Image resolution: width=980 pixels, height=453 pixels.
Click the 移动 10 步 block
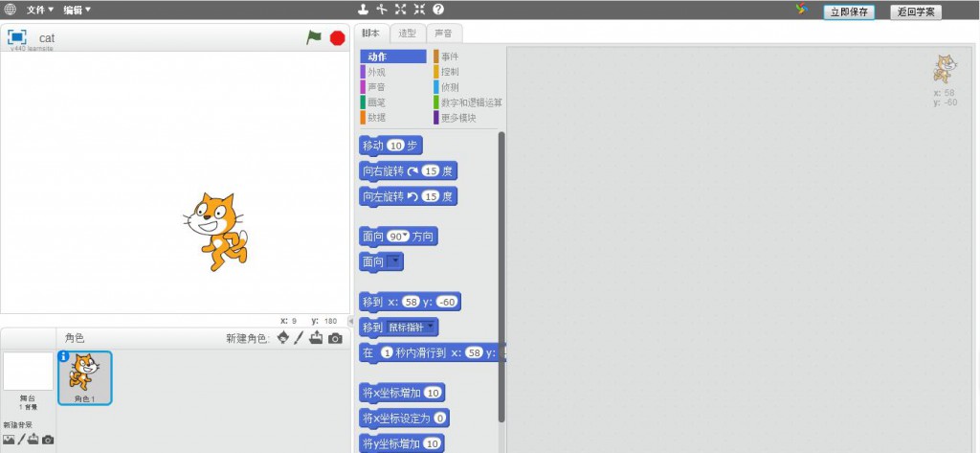391,146
